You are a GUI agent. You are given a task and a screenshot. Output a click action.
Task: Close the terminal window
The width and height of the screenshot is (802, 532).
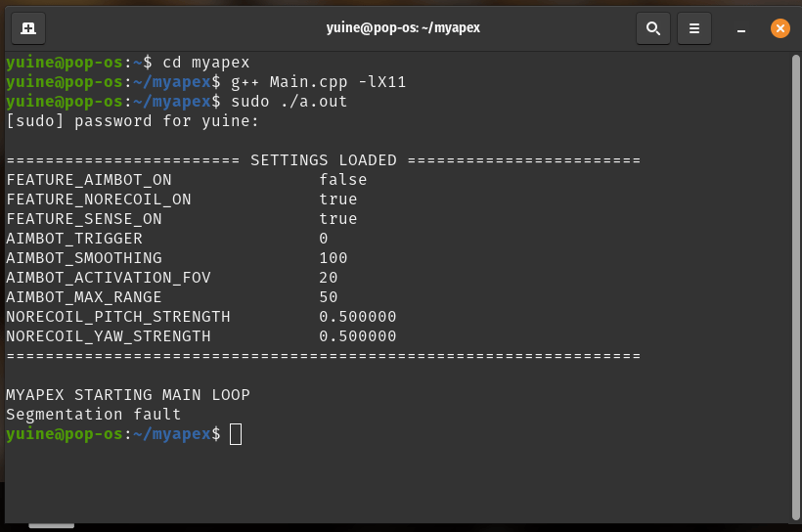pyautogui.click(x=780, y=28)
